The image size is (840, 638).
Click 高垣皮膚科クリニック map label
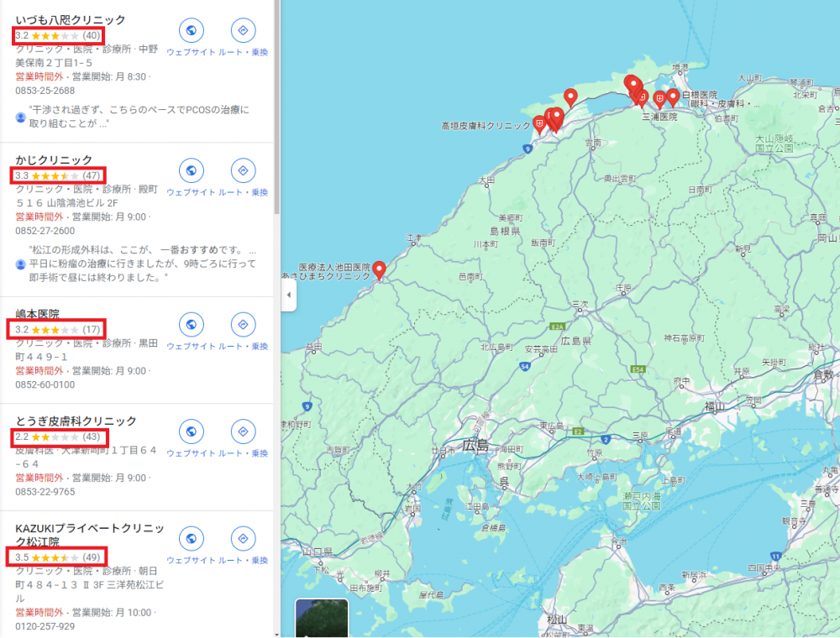coord(486,126)
